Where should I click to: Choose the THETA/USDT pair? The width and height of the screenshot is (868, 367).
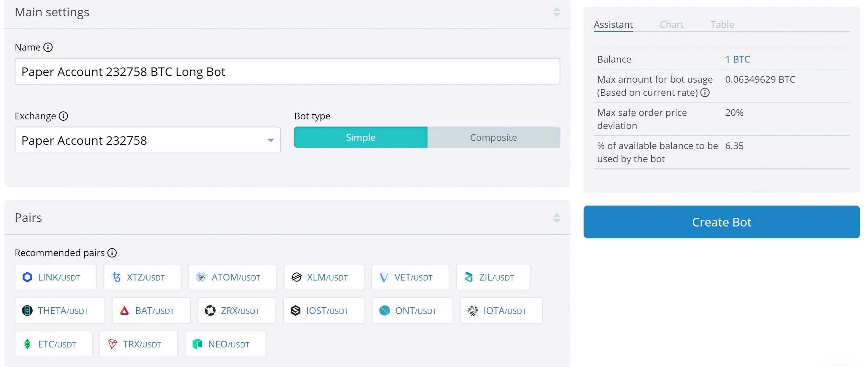[x=60, y=311]
